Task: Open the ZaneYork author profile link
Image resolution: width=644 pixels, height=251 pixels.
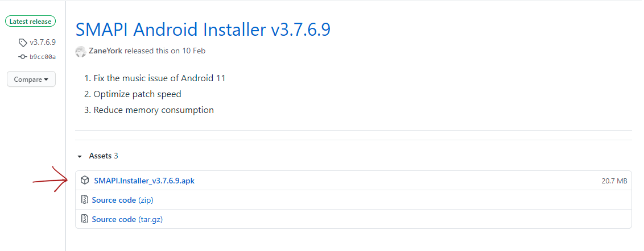Action: click(x=106, y=51)
